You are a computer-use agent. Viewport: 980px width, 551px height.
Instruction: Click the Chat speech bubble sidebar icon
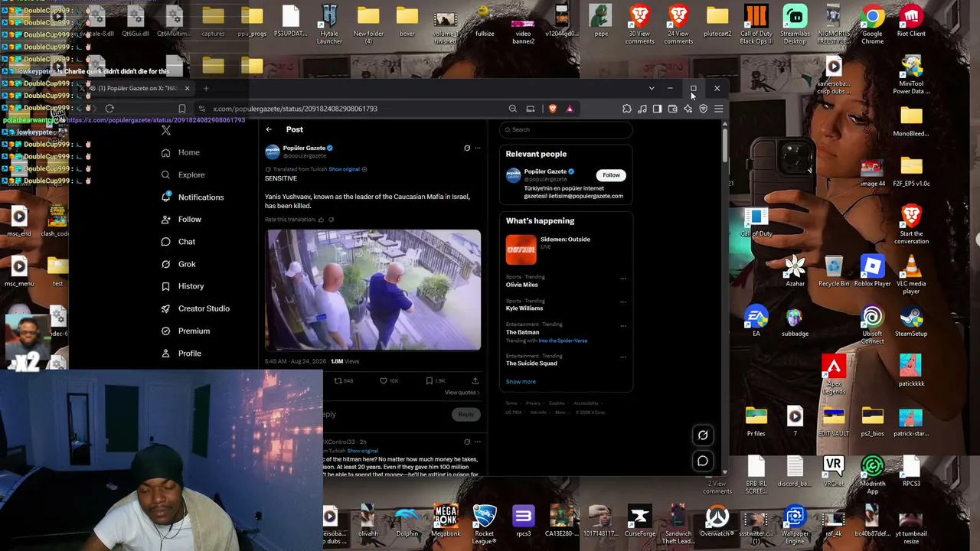coord(165,242)
